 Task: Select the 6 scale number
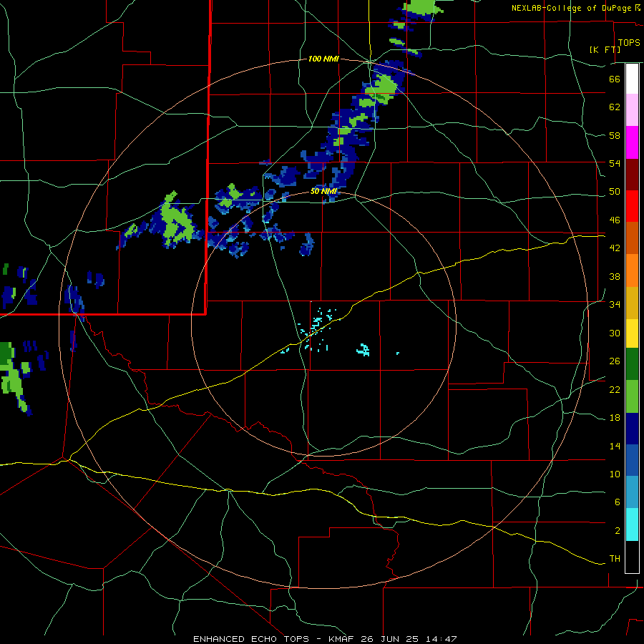coord(618,502)
